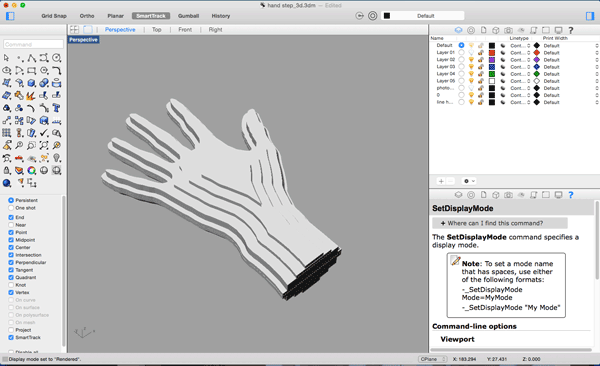Open the Linetype dropdown for Layer 05
The height and width of the screenshot is (366, 600).
520,81
